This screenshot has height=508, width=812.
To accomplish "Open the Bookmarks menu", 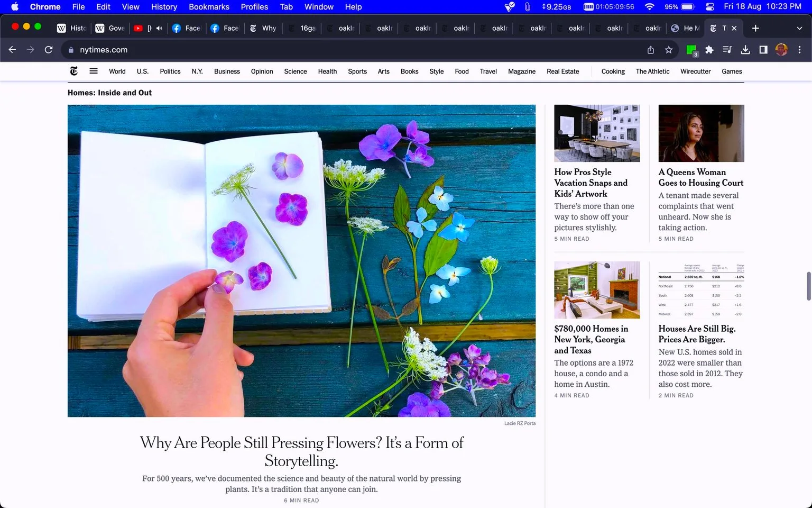I will pyautogui.click(x=209, y=7).
